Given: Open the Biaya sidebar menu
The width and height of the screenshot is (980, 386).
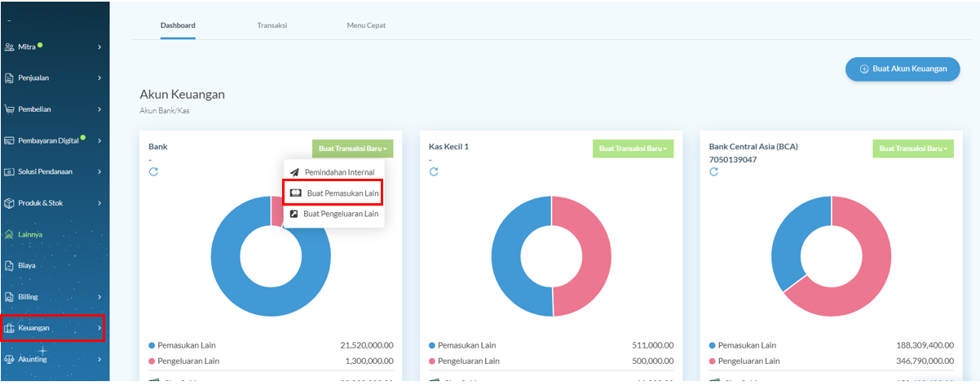Looking at the screenshot, I should tap(54, 266).
